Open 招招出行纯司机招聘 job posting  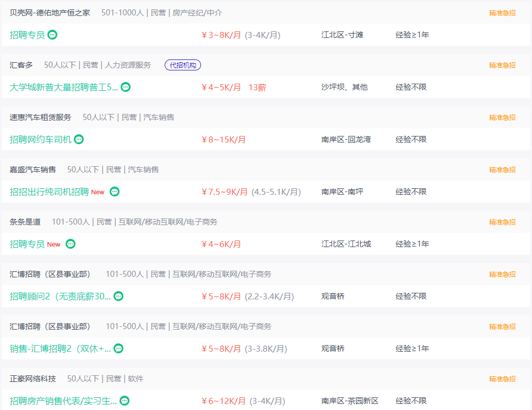[x=49, y=192]
